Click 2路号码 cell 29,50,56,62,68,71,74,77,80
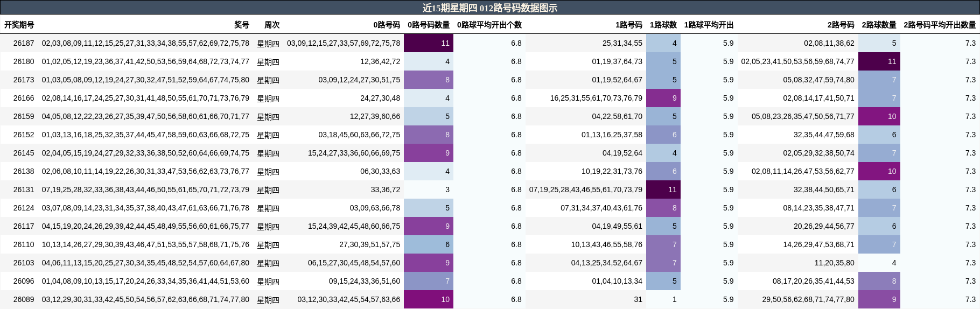Screen dimensions: 980x309 point(808,299)
